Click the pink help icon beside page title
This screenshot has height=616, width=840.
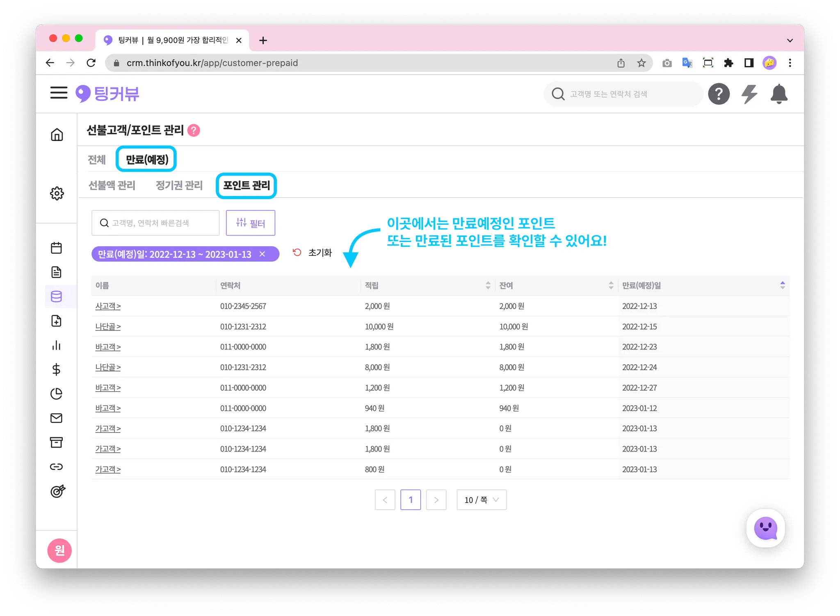[194, 130]
